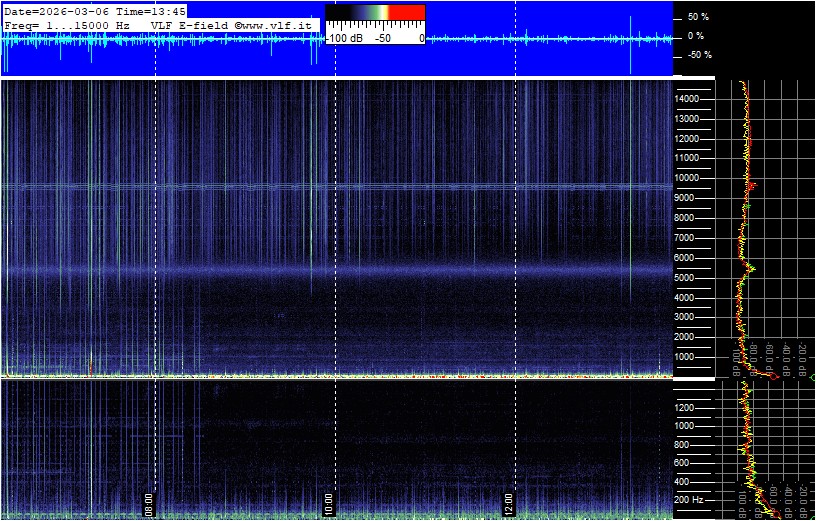This screenshot has height=521, width=816.
Task: Click the red end of the dB color scale
Action: point(406,13)
